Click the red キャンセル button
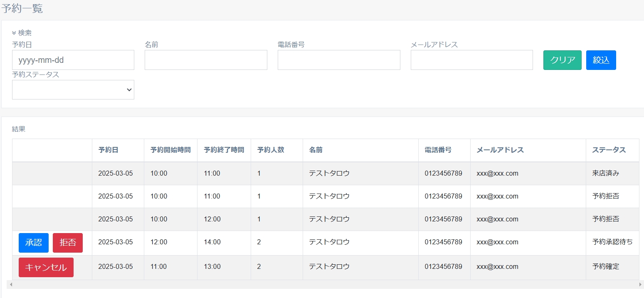644x298 pixels. (46, 268)
